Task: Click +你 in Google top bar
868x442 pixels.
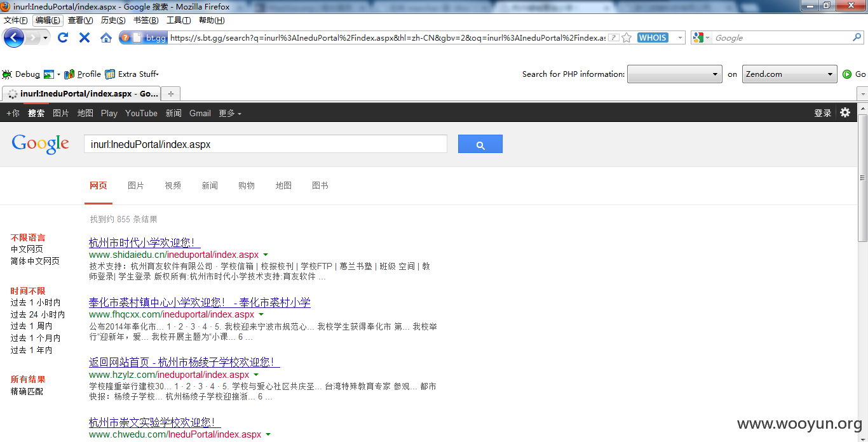Action: tap(13, 113)
